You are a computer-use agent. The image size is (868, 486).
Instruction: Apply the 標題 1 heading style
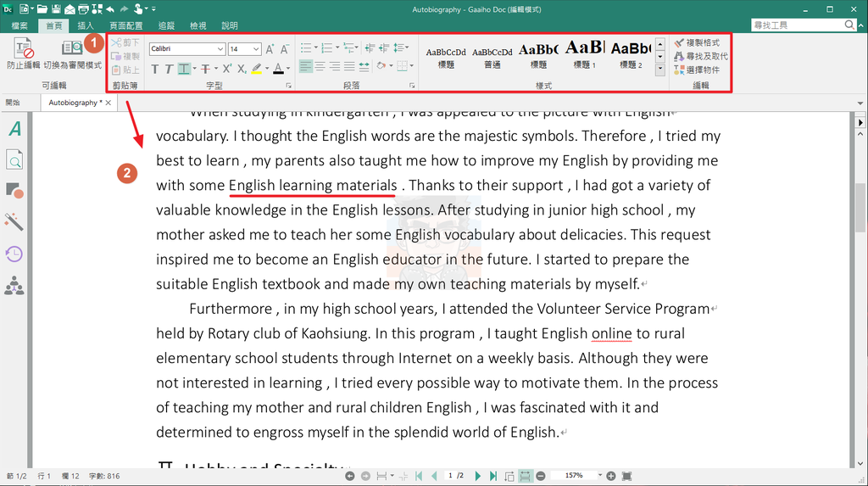(x=585, y=54)
